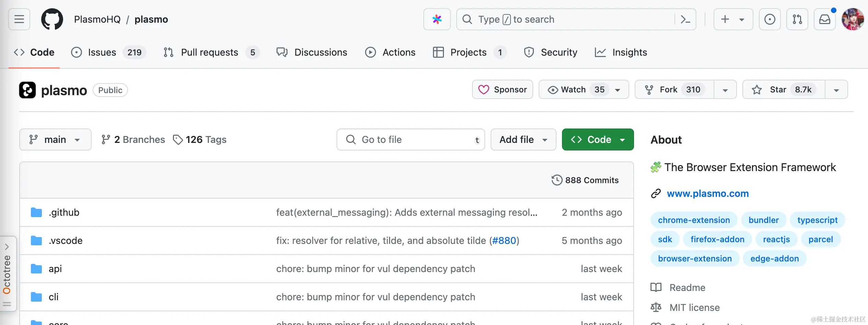Open the Fork options dropdown arrow
The image size is (868, 325).
pos(725,90)
